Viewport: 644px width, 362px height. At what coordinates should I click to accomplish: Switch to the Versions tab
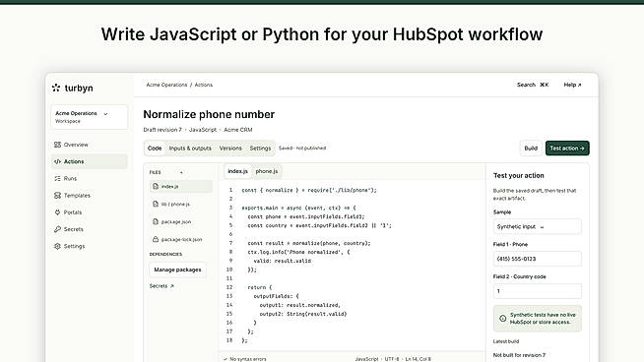point(230,149)
